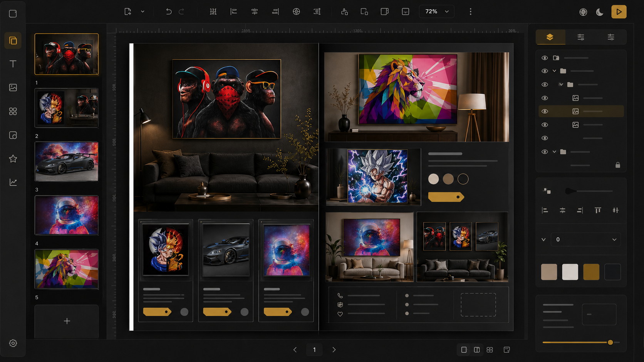The height and width of the screenshot is (362, 644).
Task: Toggle the bottom panel icon in the toolbar
Action: 406,12
